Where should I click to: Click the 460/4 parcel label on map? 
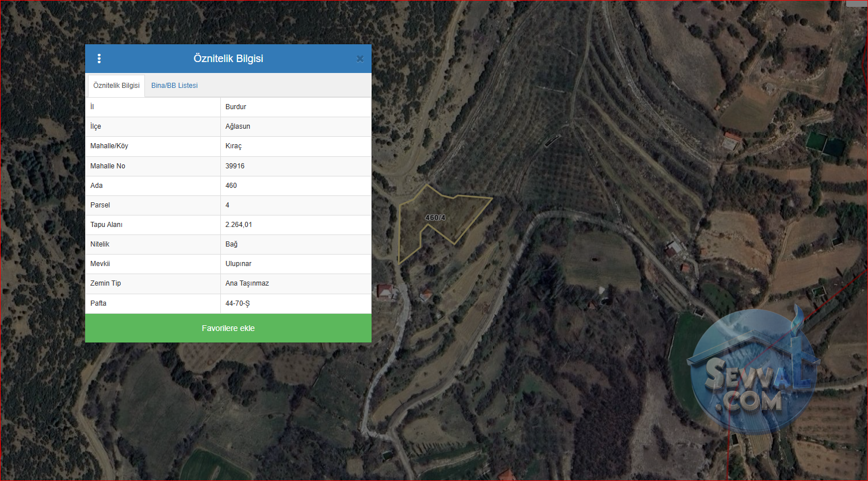pos(435,218)
